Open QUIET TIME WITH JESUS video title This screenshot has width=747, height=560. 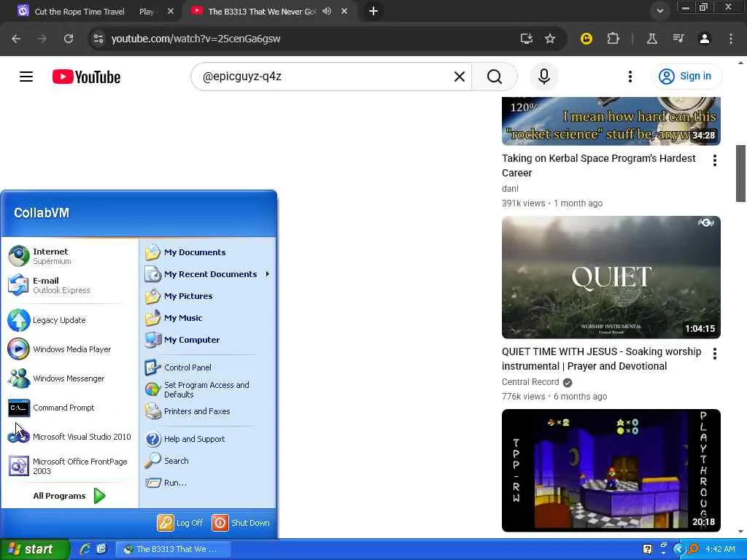coord(601,359)
